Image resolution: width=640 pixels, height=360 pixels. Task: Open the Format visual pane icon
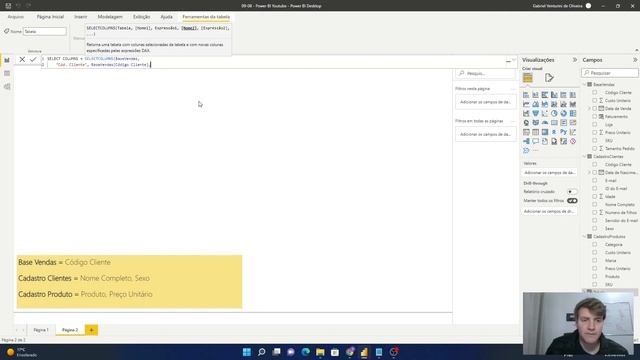pos(549,78)
